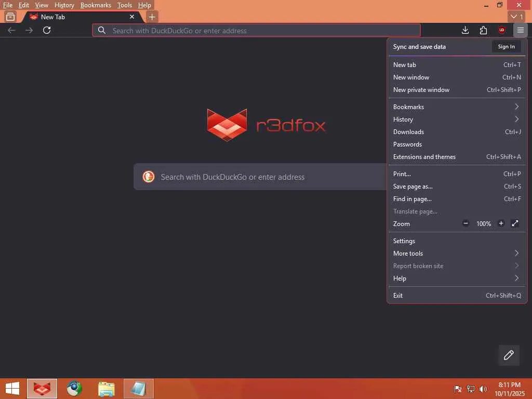Screen dimensions: 532x399
Task: Enter full screen via zoom row arrow icon
Action: (x=515, y=223)
